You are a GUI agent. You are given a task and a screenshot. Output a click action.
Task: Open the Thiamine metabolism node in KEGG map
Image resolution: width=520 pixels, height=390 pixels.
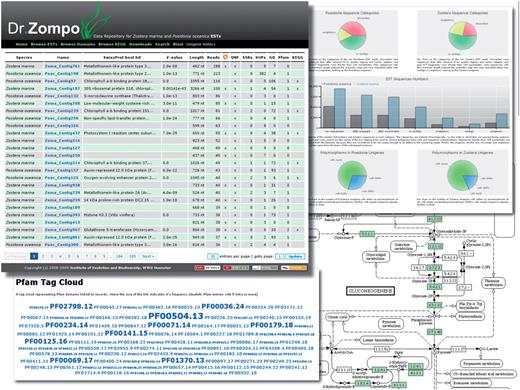click(x=493, y=283)
